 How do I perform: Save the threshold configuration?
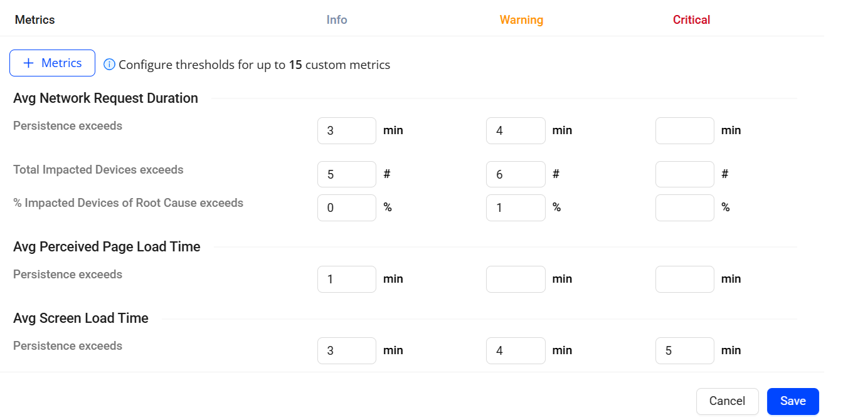pyautogui.click(x=793, y=401)
